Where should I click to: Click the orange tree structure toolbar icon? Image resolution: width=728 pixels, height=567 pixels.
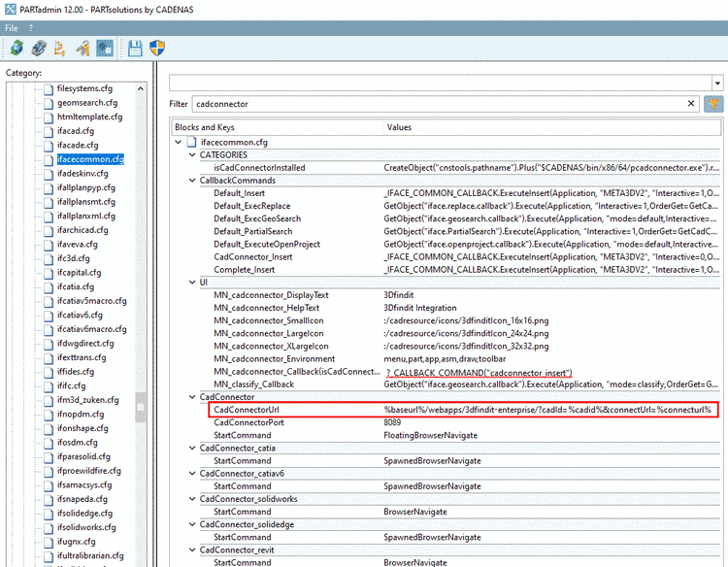click(x=61, y=49)
